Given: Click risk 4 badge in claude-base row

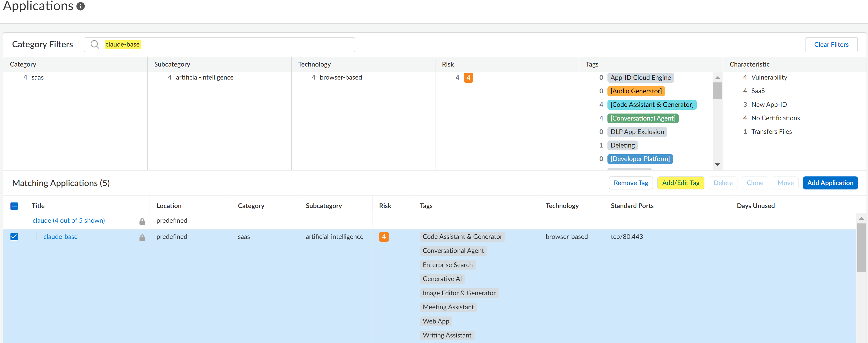Looking at the screenshot, I should (383, 237).
